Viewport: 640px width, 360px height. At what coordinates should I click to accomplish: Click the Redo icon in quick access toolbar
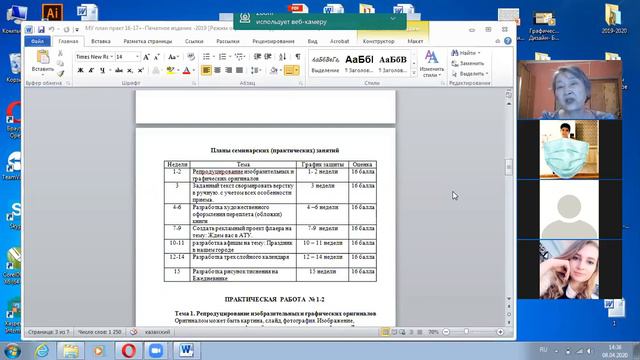click(66, 29)
